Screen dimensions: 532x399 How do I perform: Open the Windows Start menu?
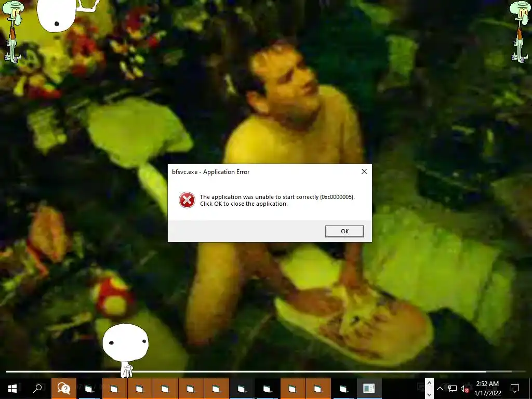click(x=12, y=388)
